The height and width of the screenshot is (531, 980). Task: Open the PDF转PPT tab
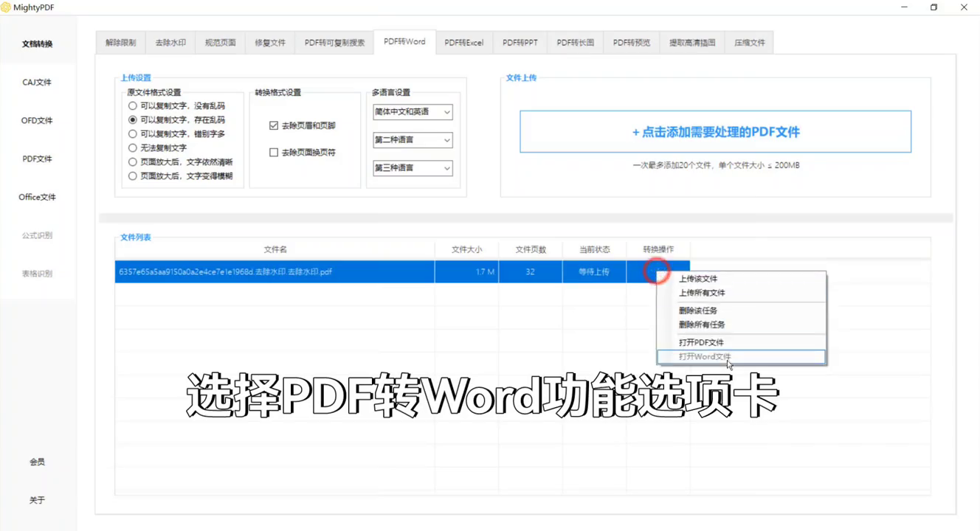[520, 43]
